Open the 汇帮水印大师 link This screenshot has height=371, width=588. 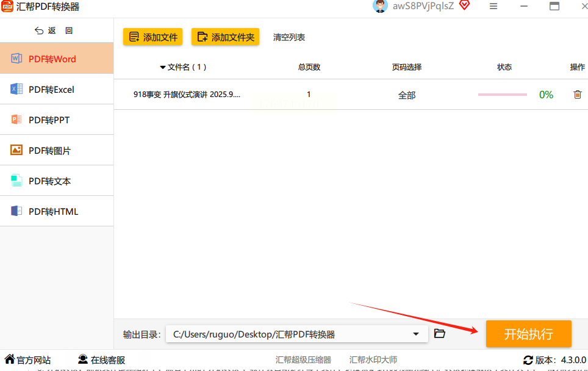point(373,360)
